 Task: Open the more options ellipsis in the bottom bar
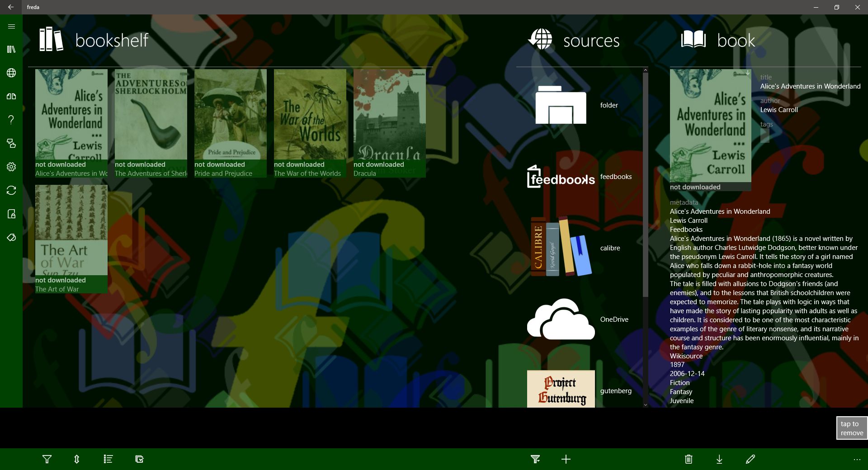pyautogui.click(x=857, y=459)
